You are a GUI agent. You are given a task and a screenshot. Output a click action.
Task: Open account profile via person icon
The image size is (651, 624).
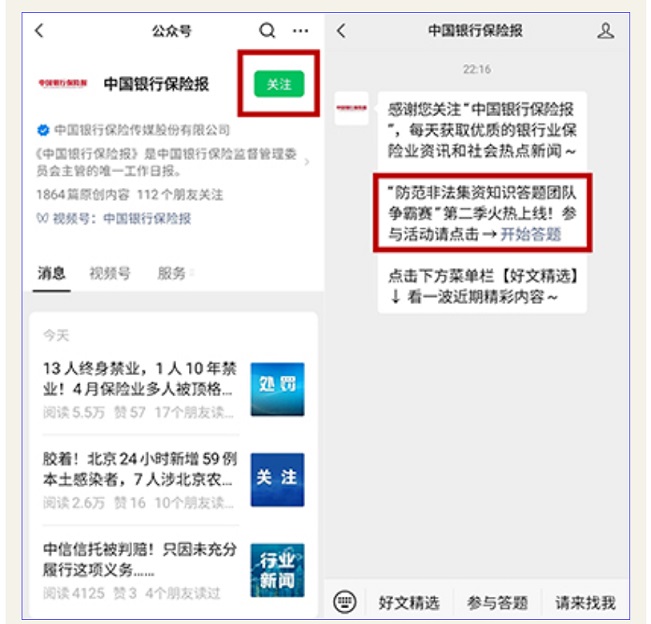click(x=605, y=31)
